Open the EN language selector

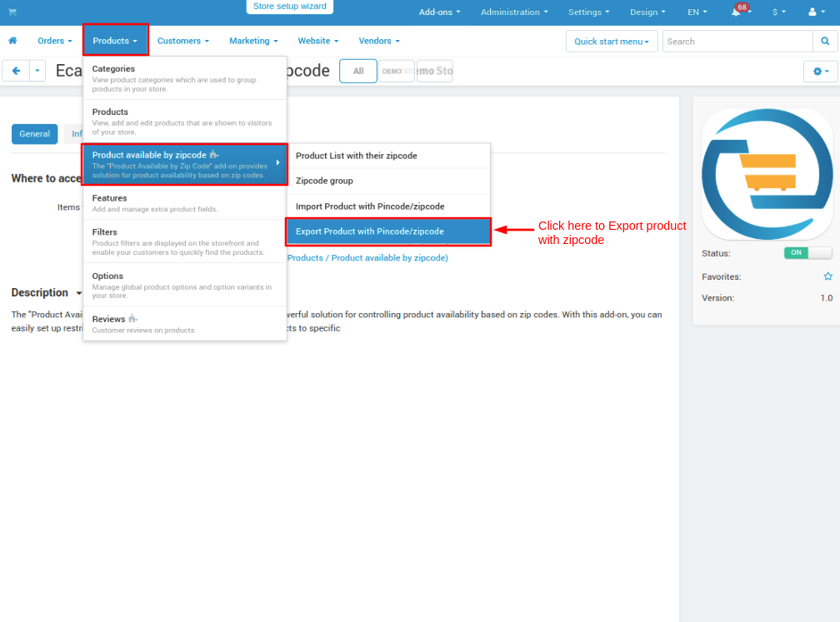[697, 12]
